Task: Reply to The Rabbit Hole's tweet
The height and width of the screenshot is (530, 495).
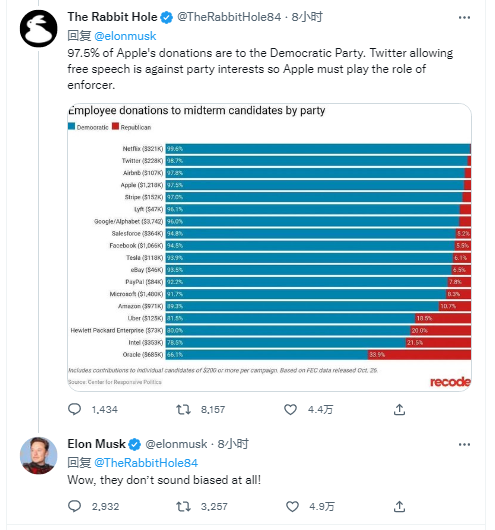Action: click(75, 409)
